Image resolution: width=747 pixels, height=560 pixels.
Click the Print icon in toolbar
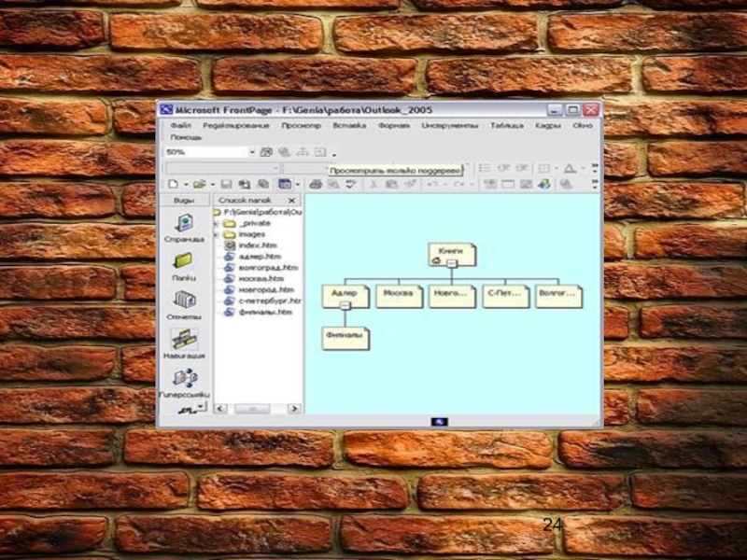coord(315,184)
